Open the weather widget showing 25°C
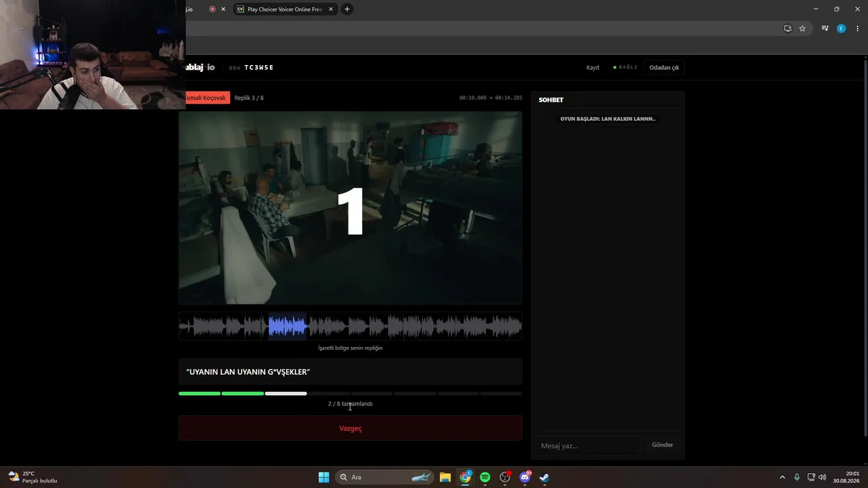The width and height of the screenshot is (868, 488). [x=33, y=477]
